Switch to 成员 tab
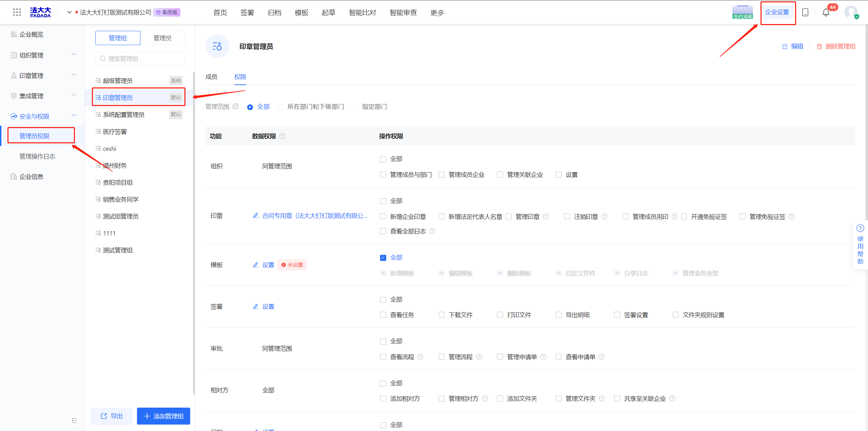 point(211,77)
